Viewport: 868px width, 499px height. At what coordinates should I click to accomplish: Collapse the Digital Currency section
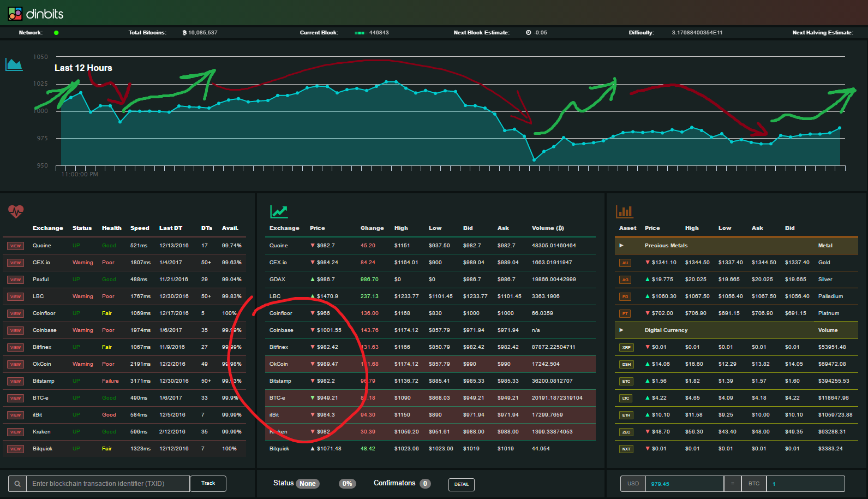pyautogui.click(x=621, y=330)
